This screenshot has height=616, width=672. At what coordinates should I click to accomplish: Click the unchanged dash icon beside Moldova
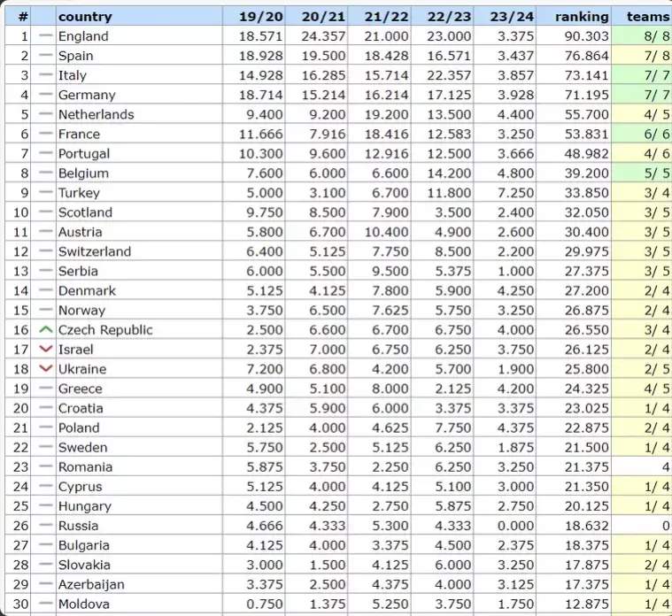[46, 604]
